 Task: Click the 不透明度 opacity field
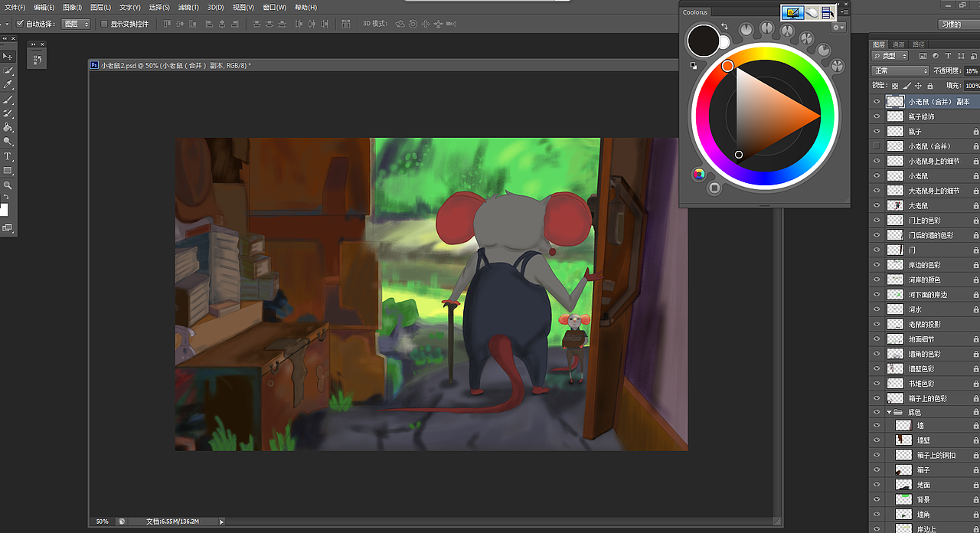tap(972, 70)
